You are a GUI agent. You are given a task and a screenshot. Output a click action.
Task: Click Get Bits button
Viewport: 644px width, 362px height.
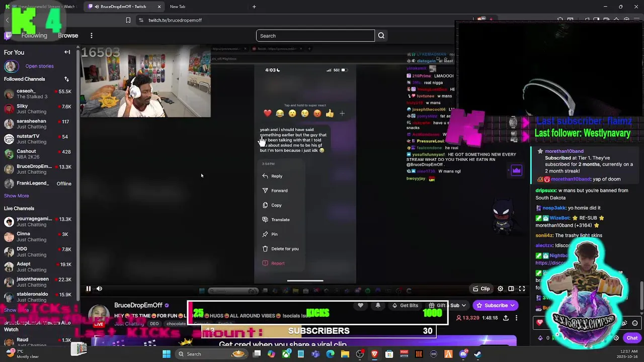[405, 305]
